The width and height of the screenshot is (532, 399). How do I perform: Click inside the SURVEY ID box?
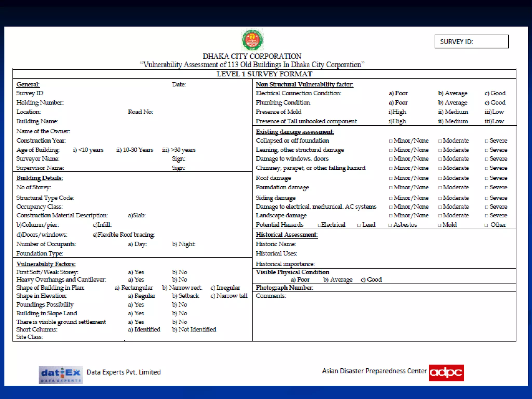coord(471,42)
